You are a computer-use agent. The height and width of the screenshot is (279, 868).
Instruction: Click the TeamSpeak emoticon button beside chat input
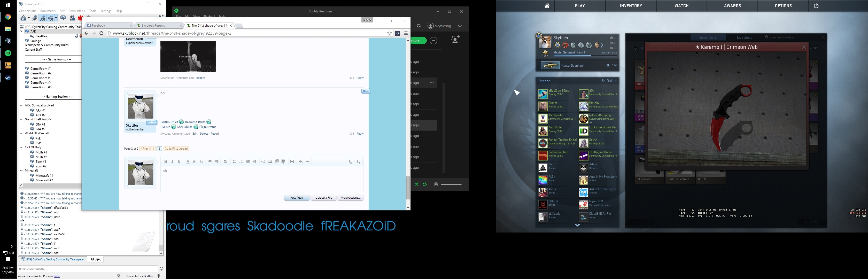coord(161,269)
